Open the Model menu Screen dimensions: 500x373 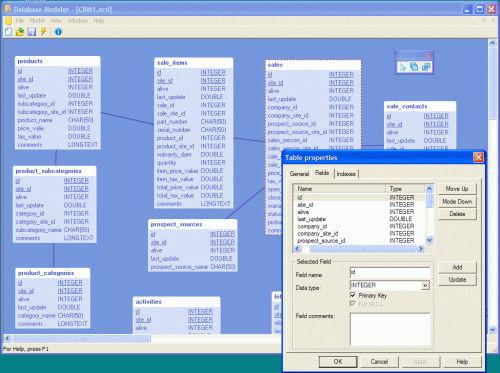(37, 21)
